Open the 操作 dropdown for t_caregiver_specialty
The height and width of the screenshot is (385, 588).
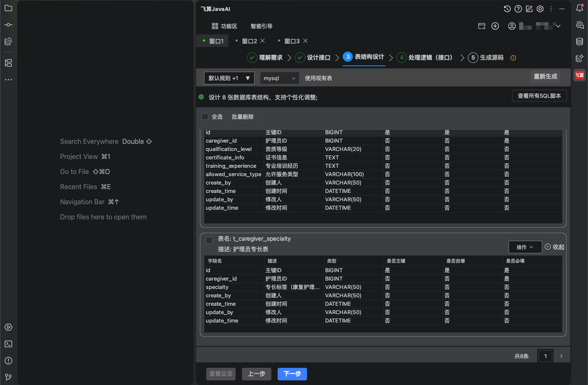[525, 247]
